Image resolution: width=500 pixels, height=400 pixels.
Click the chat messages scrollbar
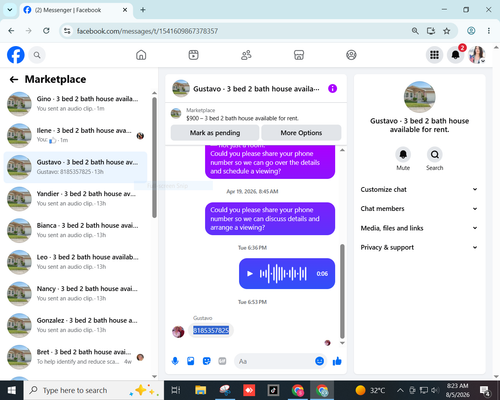click(342, 291)
